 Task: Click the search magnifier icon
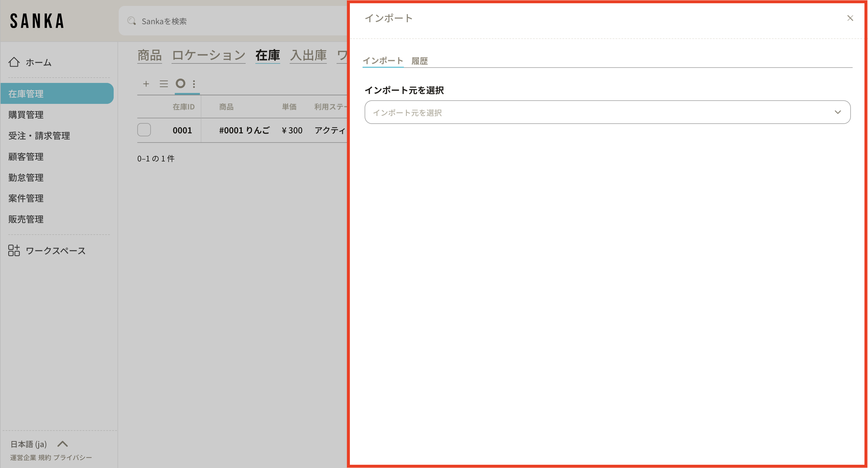131,21
